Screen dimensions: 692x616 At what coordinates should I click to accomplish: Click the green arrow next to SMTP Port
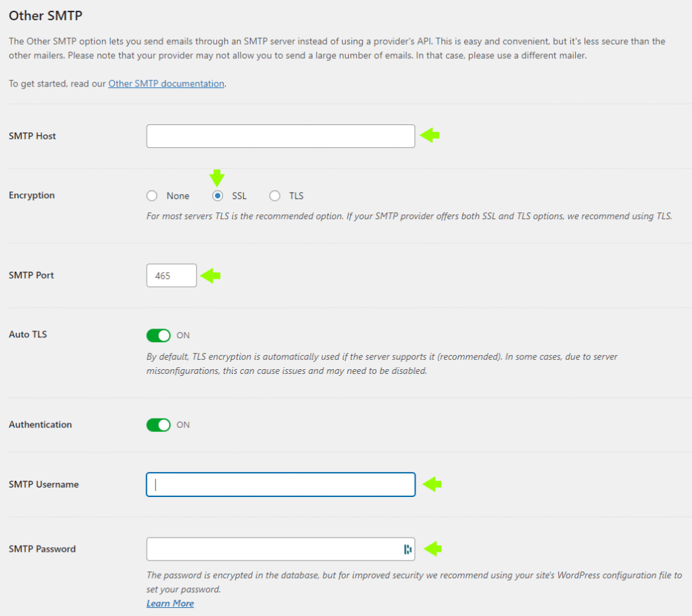[x=212, y=275]
